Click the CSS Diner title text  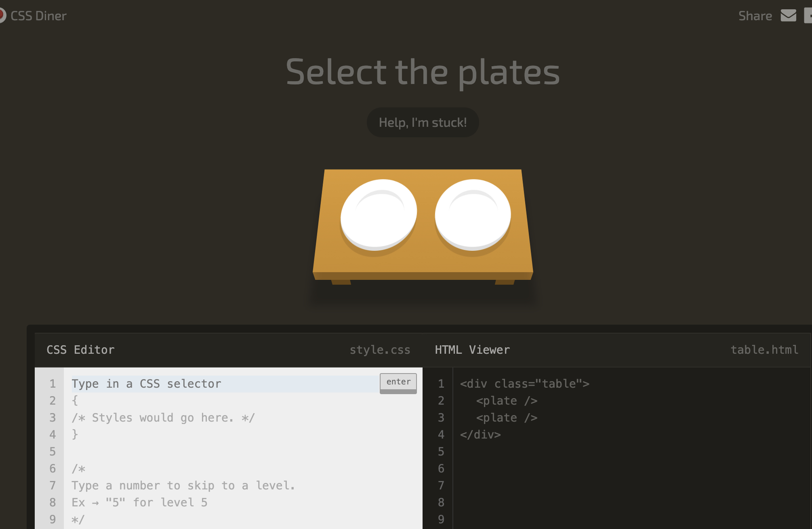pos(38,16)
